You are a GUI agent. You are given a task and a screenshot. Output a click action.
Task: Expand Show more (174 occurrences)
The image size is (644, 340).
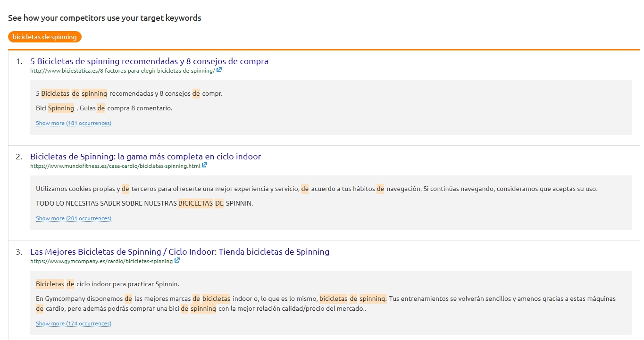point(74,323)
